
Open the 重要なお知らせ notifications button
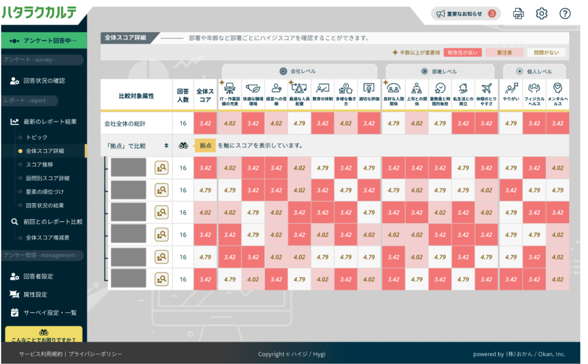click(x=466, y=14)
